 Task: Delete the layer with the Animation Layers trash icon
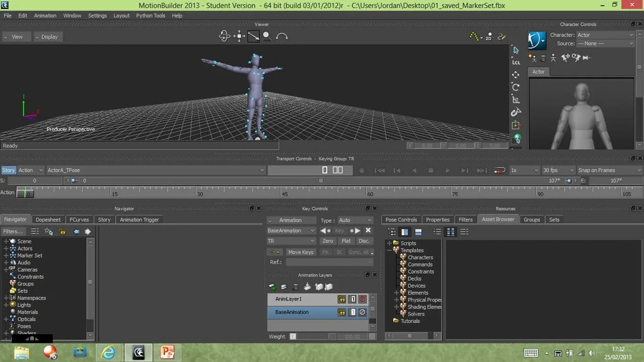(x=295, y=287)
